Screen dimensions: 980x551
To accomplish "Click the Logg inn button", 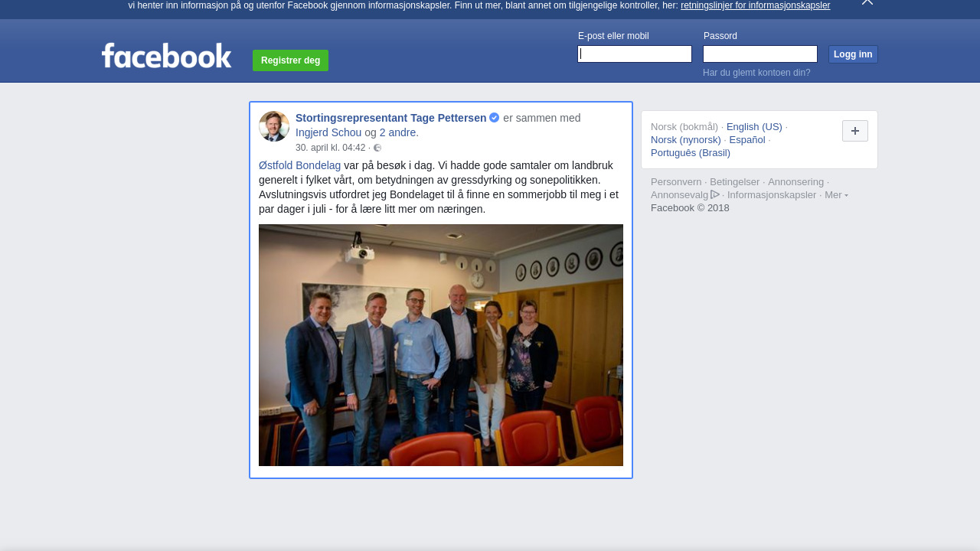I will [853, 54].
